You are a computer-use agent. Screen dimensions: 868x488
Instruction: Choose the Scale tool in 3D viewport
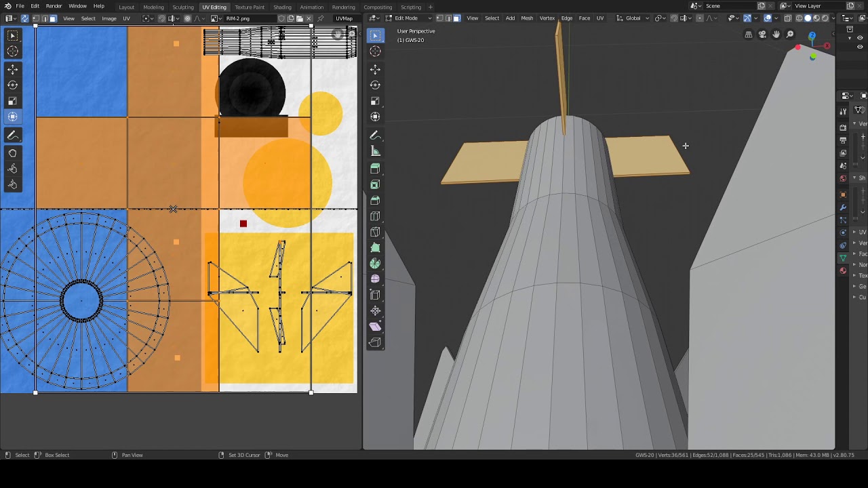375,101
